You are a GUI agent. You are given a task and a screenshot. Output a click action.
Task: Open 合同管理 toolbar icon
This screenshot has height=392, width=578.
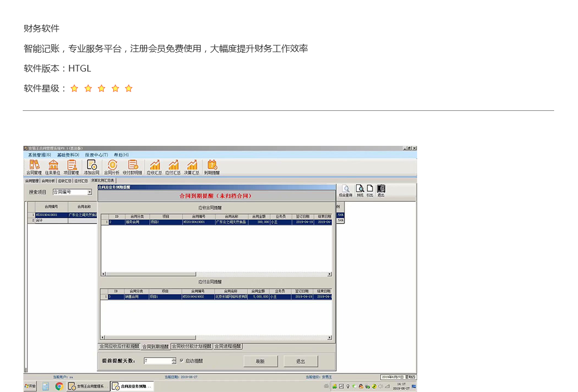pyautogui.click(x=34, y=167)
